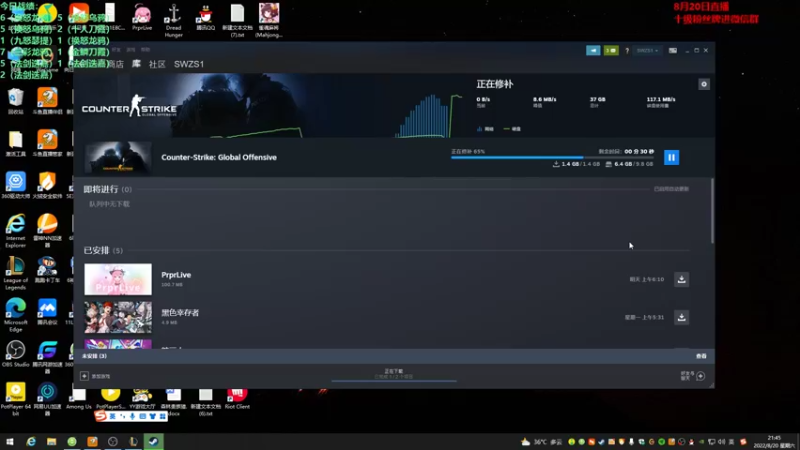The width and height of the screenshot is (800, 450).
Task: Open the PrprLive game thumbnail
Action: pyautogui.click(x=118, y=279)
